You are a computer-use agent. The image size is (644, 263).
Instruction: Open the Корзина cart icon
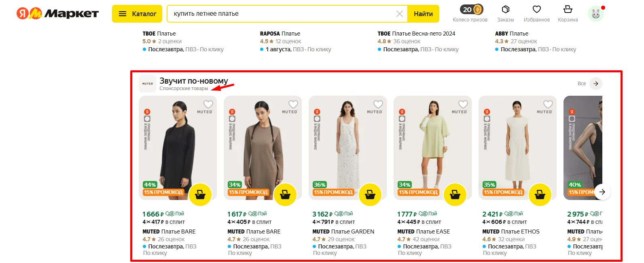(x=568, y=9)
